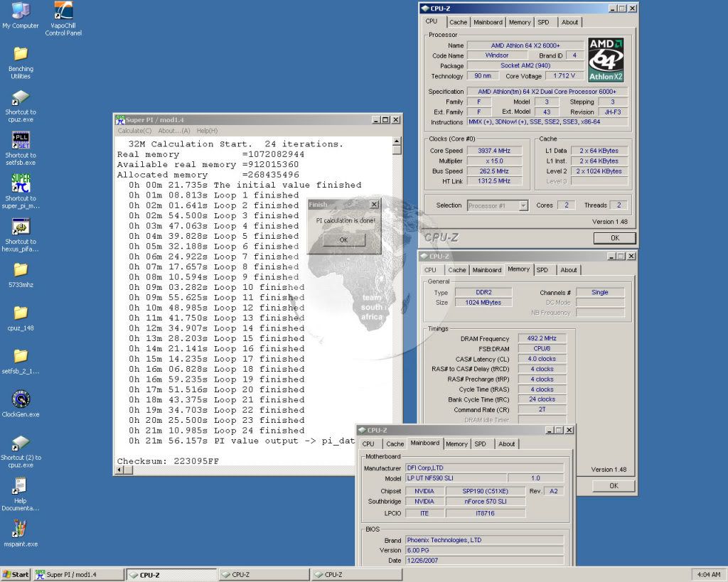The width and height of the screenshot is (728, 582).
Task: Click OK in the top CPU-Z CPU window
Action: 615,238
